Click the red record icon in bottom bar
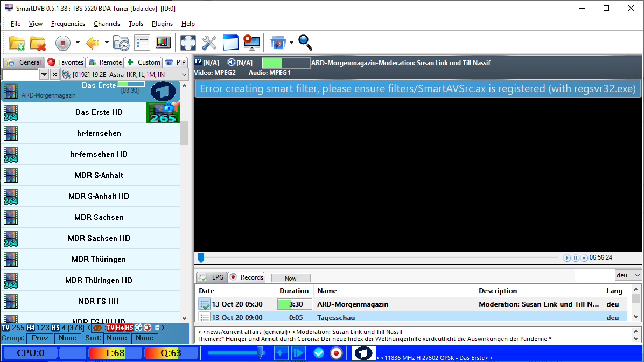The width and height of the screenshot is (644, 362). pyautogui.click(x=336, y=353)
